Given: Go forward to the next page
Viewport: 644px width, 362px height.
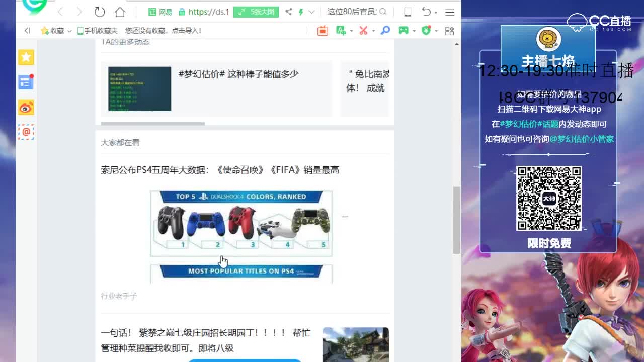Looking at the screenshot, I should (79, 12).
